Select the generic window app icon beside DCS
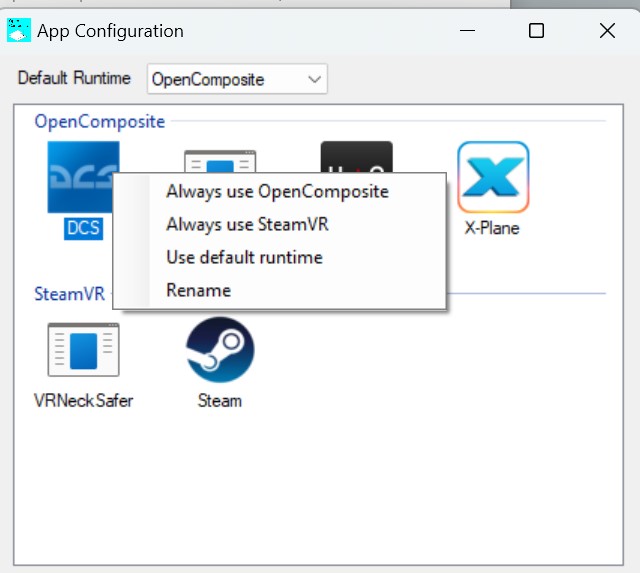Image resolution: width=640 pixels, height=573 pixels. point(220,161)
